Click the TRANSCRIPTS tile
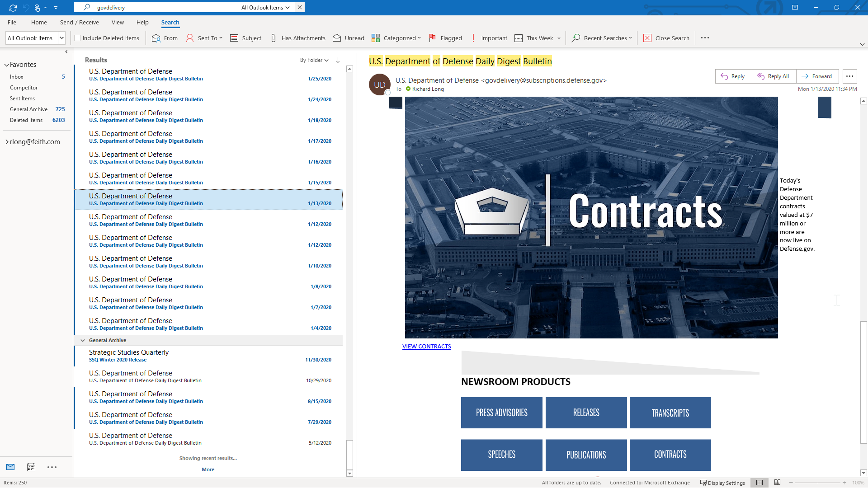This screenshot has height=488, width=868. pos(670,413)
